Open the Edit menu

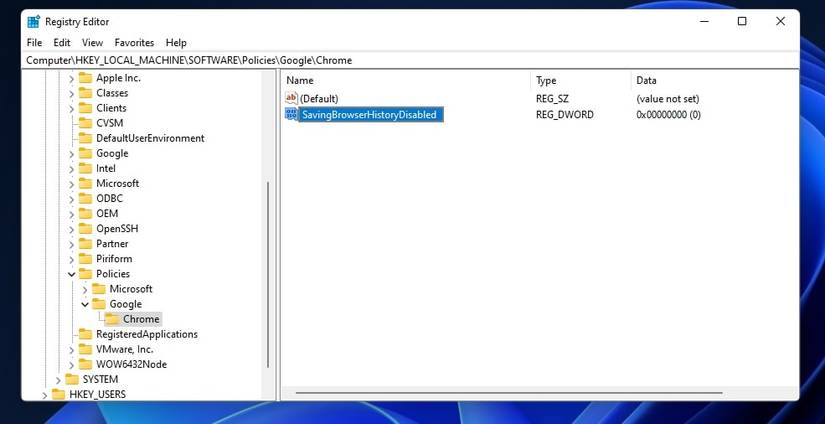[62, 43]
